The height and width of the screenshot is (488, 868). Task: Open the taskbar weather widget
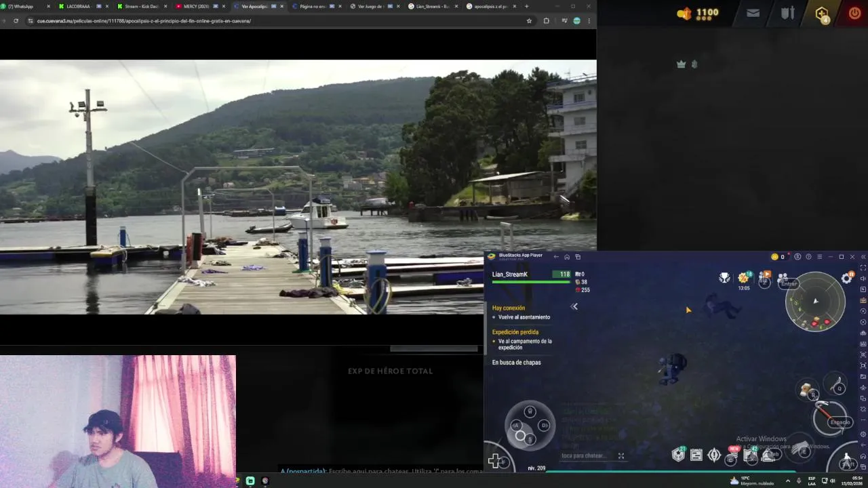pyautogui.click(x=751, y=481)
